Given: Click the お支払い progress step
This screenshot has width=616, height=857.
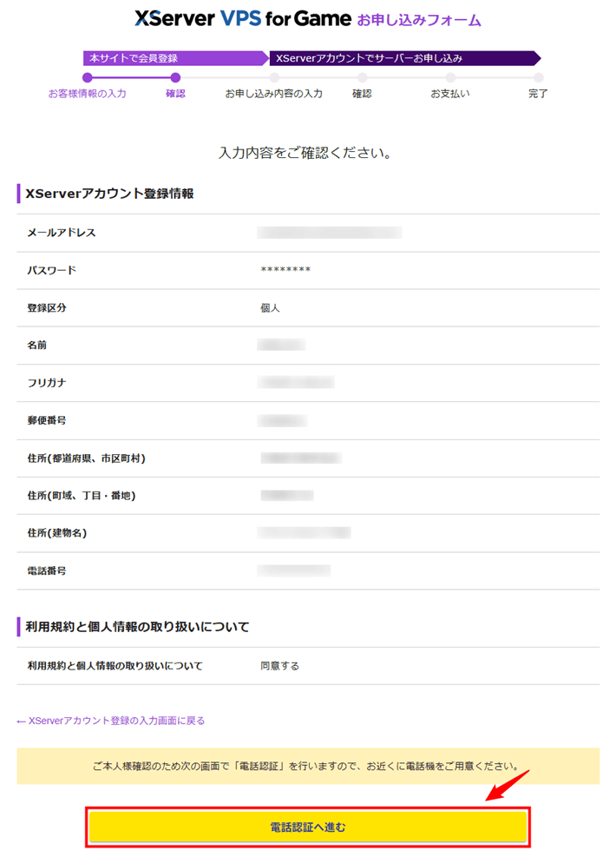Looking at the screenshot, I should click(x=450, y=94).
